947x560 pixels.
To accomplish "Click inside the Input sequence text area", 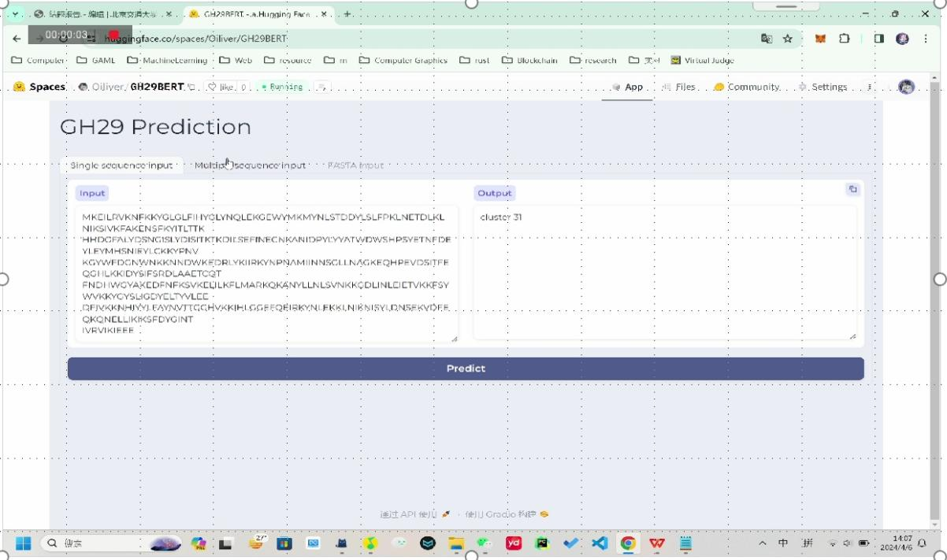I will pos(266,273).
